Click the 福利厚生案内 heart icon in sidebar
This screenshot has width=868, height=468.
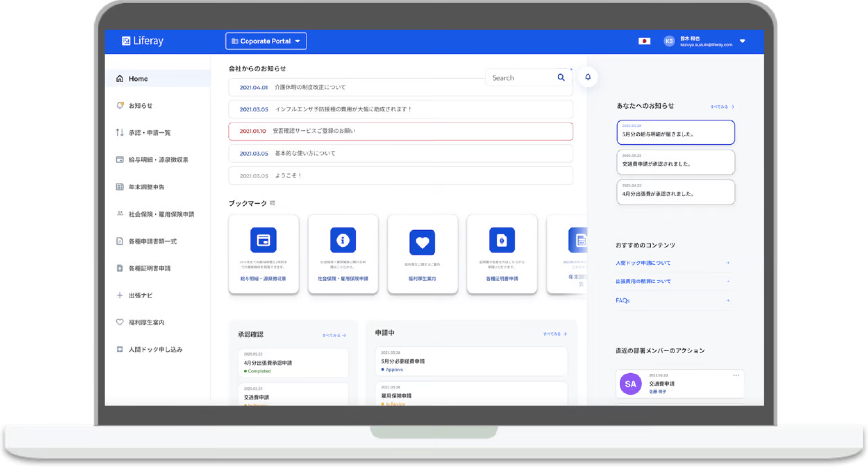(x=119, y=322)
